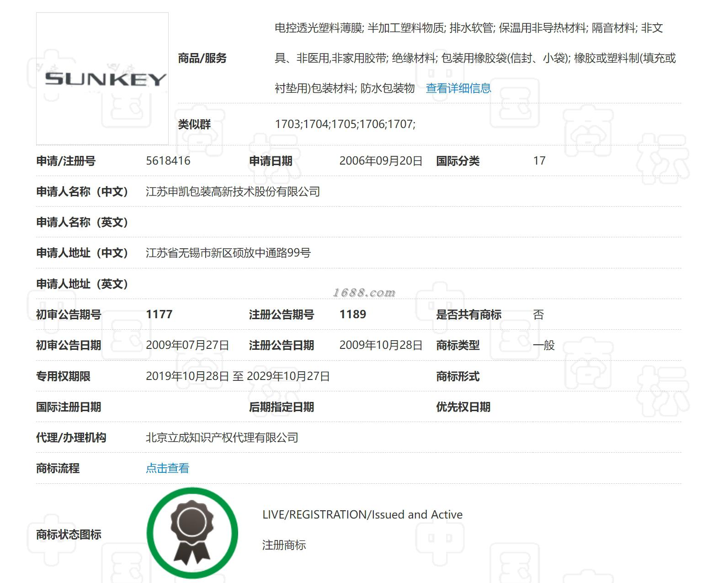Click the 申请日期 label

(x=271, y=161)
